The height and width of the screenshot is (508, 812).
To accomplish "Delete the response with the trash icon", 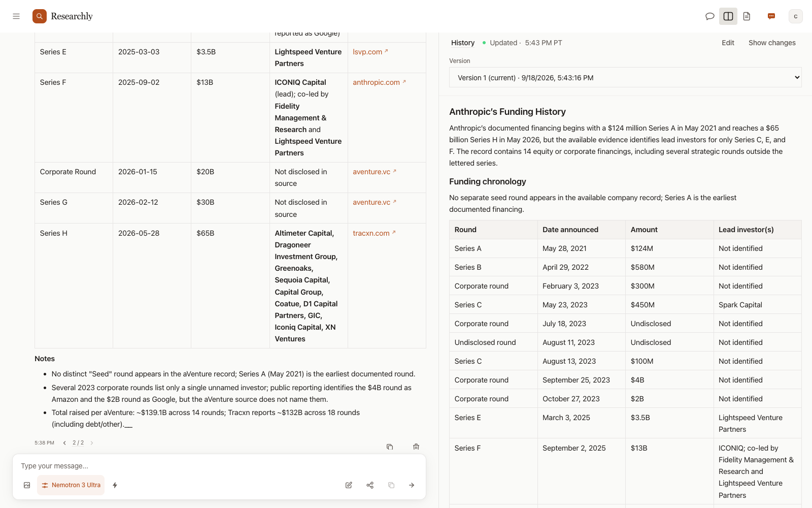I will 416,447.
